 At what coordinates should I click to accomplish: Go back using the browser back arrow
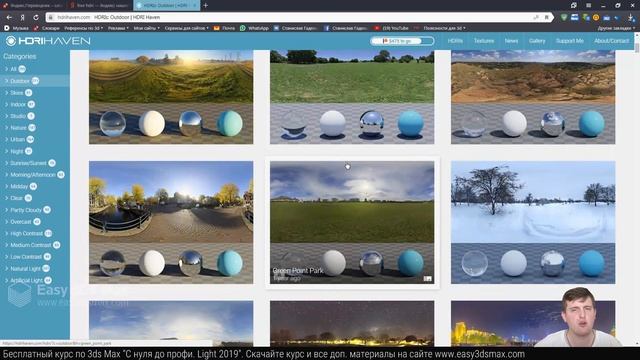click(x=9, y=18)
